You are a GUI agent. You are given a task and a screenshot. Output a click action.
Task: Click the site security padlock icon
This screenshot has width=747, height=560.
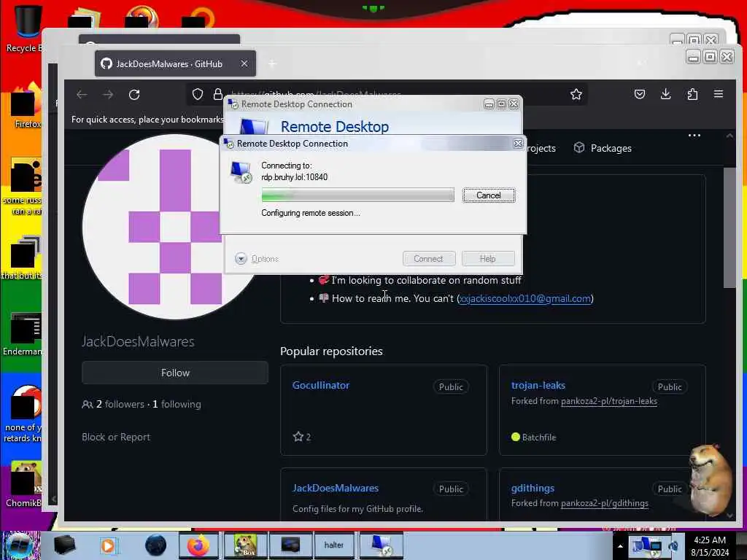[x=217, y=94]
